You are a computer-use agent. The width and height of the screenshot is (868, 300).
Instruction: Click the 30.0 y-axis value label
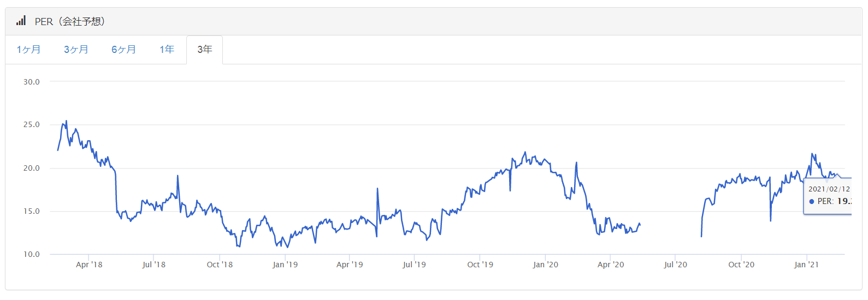[31, 82]
